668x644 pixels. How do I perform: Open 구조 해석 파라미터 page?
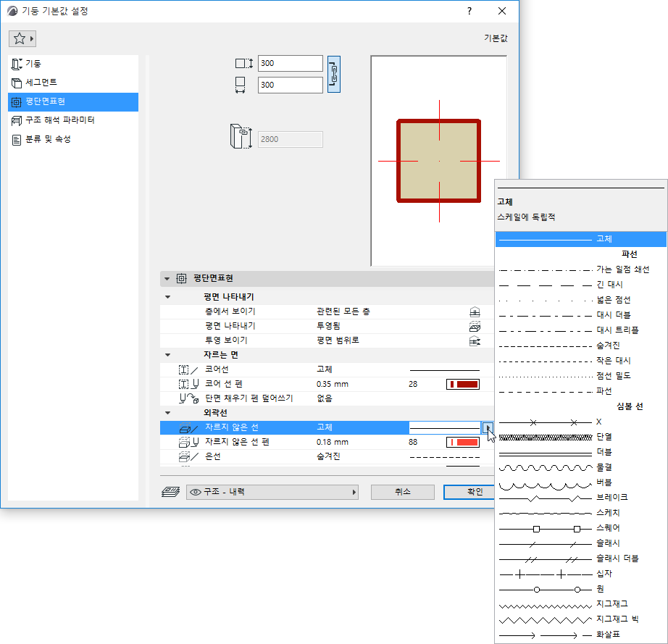coord(73,120)
